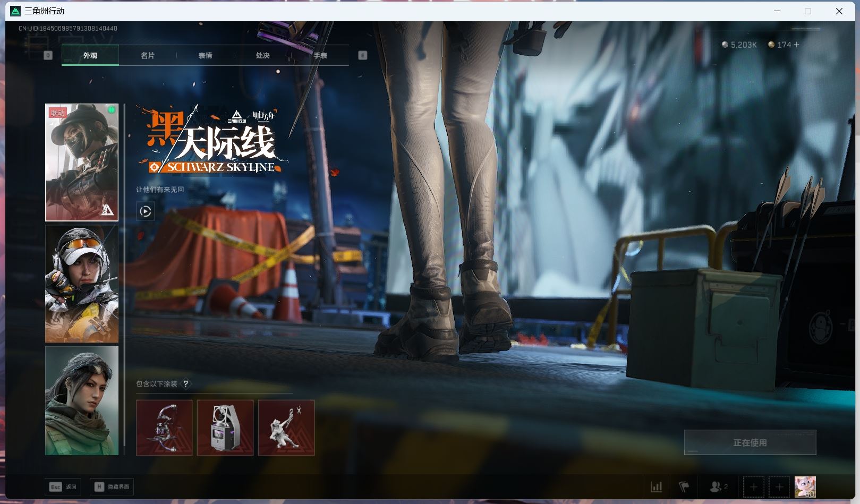Viewport: 860px width, 504px height.
Task: Select the bow weapon skin thumbnail
Action: coord(164,428)
